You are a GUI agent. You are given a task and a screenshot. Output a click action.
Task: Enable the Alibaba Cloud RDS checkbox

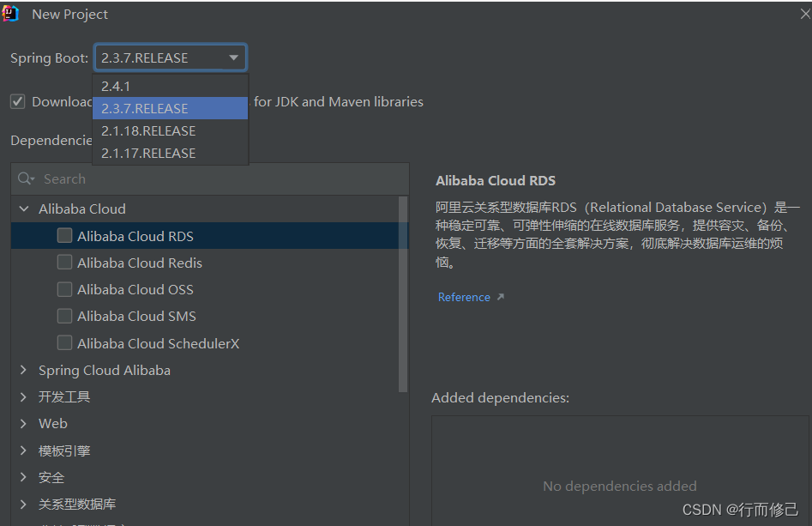click(x=64, y=235)
